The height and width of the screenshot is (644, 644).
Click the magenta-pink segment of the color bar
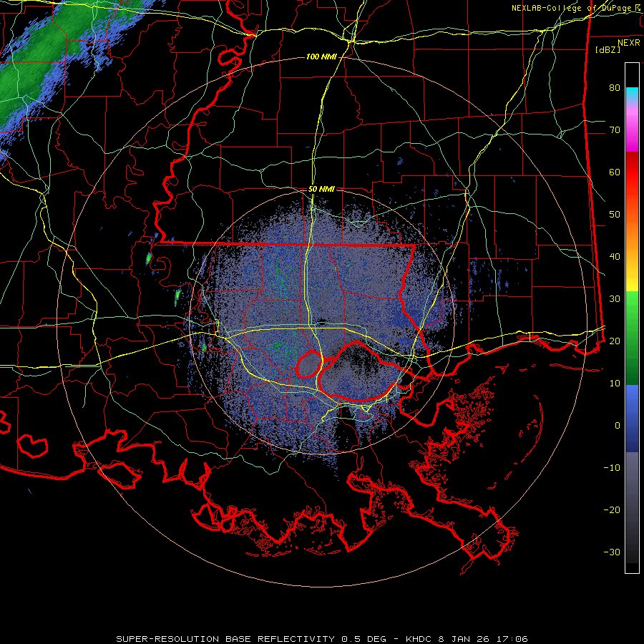tap(632, 127)
